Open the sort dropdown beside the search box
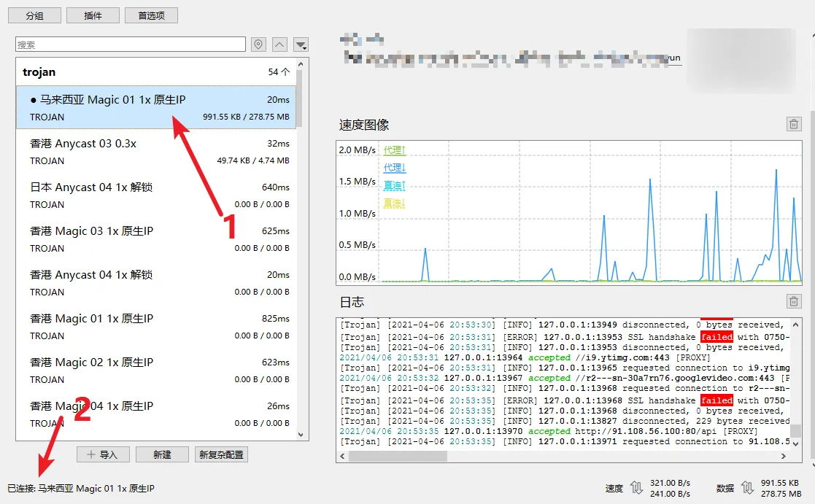 tap(301, 45)
